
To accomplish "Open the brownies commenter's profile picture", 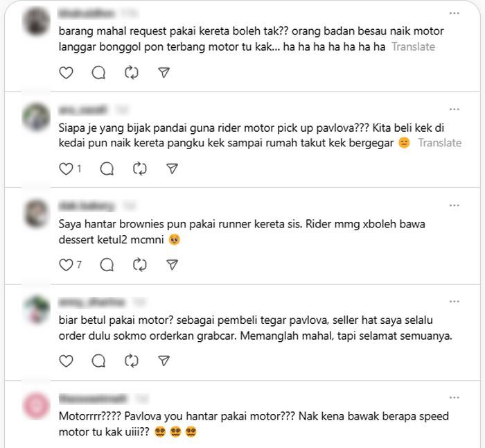I will pyautogui.click(x=37, y=214).
